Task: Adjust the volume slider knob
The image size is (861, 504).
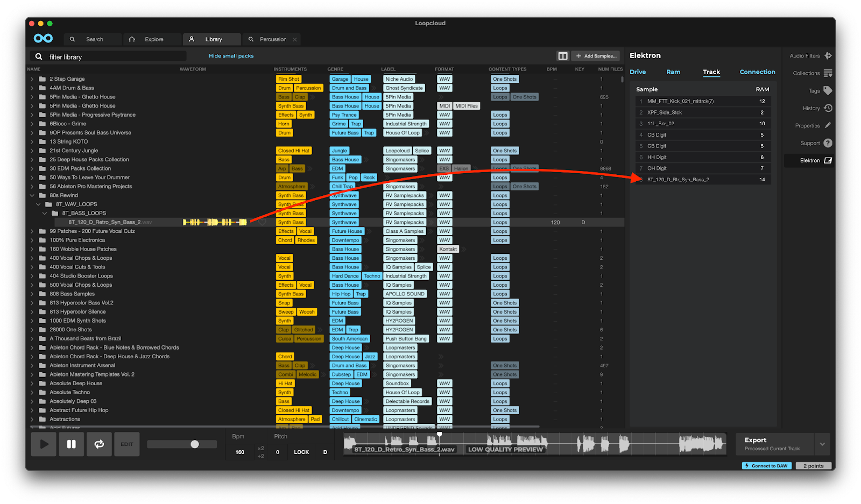Action: tap(195, 444)
